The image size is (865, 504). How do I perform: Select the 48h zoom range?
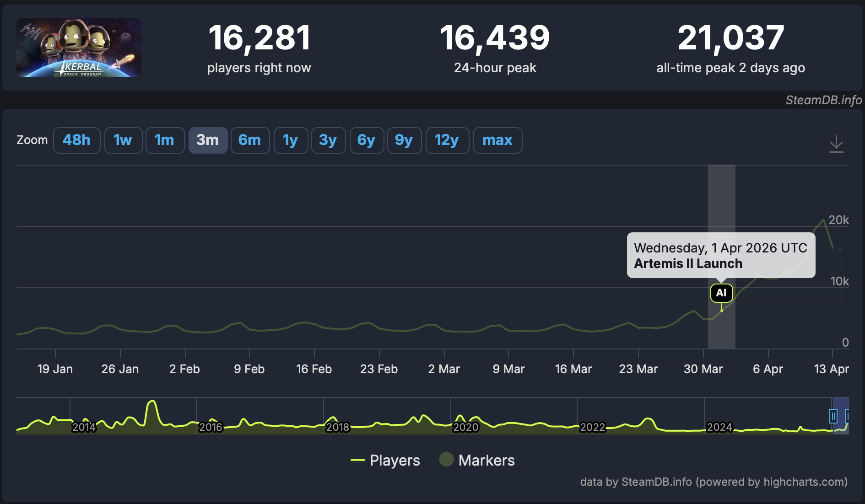tap(76, 140)
